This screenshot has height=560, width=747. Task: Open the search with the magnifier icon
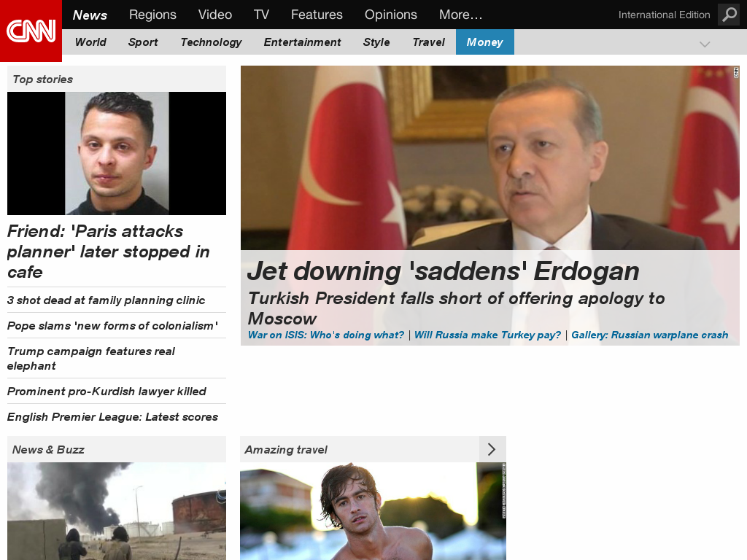point(728,15)
